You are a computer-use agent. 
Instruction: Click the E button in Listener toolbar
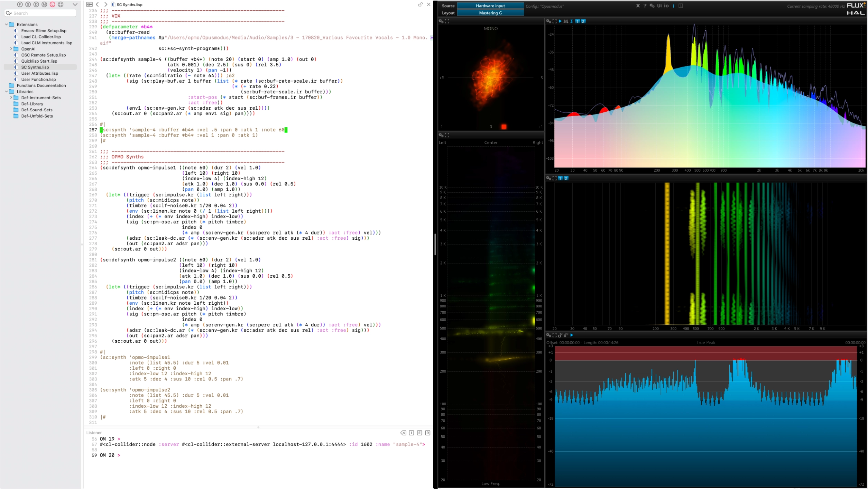[419, 433]
